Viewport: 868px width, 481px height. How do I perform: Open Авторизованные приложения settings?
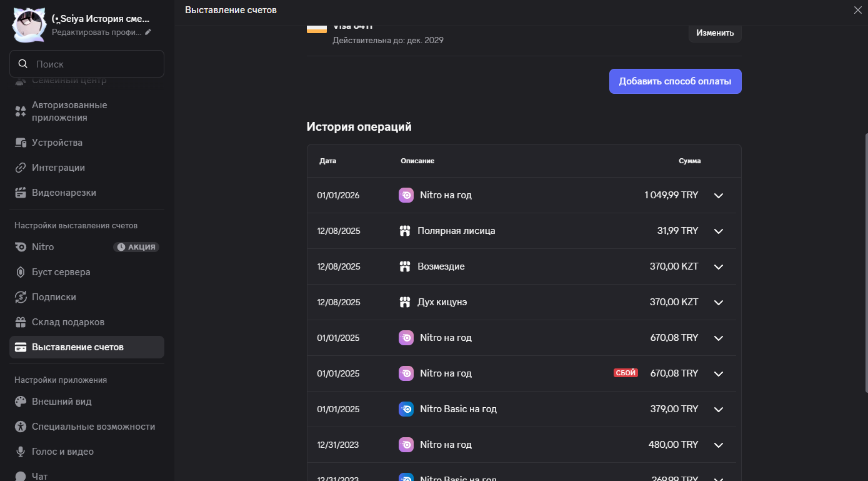[87, 111]
